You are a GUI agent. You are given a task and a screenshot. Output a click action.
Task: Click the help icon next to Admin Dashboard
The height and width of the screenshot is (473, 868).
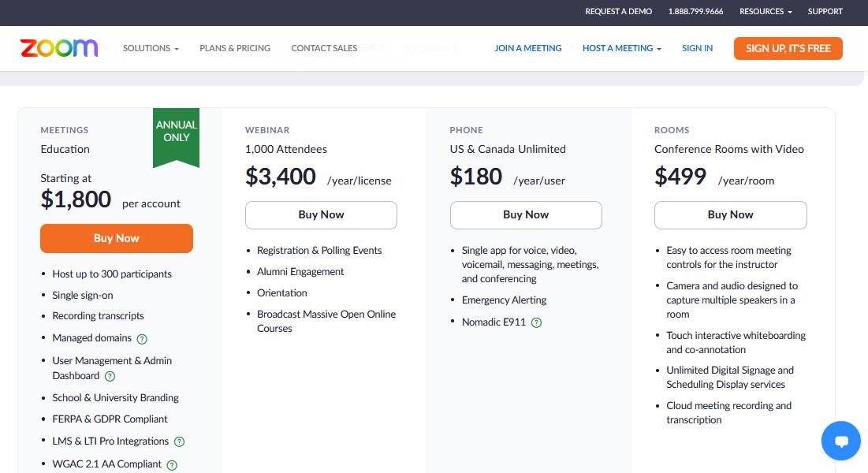(x=110, y=376)
